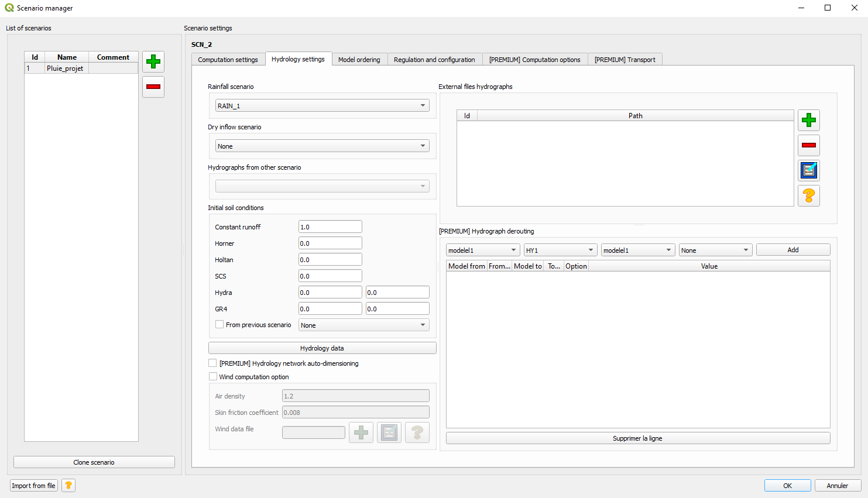Image resolution: width=868 pixels, height=498 pixels.
Task: Open the Model ordering tab
Action: [359, 60]
